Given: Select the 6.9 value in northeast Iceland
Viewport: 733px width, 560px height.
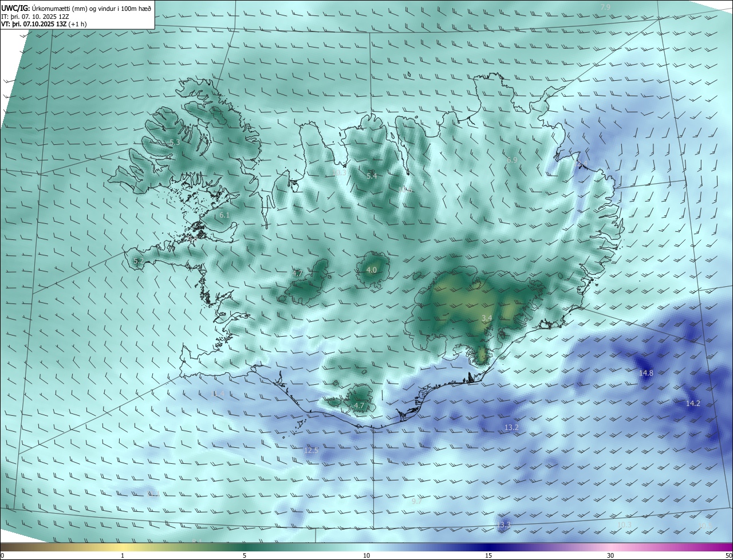Looking at the screenshot, I should tap(512, 160).
